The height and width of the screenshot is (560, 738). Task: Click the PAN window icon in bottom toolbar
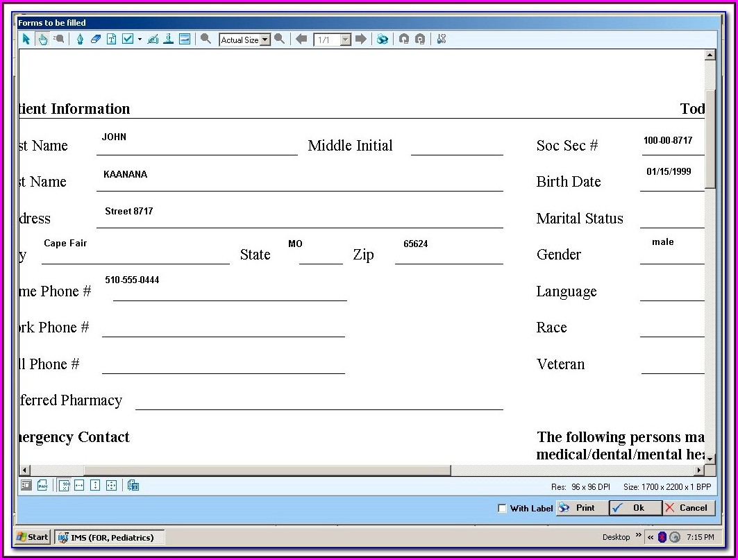tap(42, 486)
